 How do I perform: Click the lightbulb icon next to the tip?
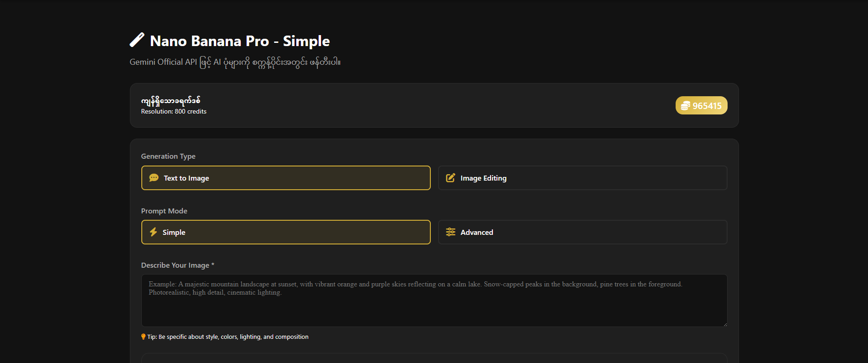click(x=143, y=337)
